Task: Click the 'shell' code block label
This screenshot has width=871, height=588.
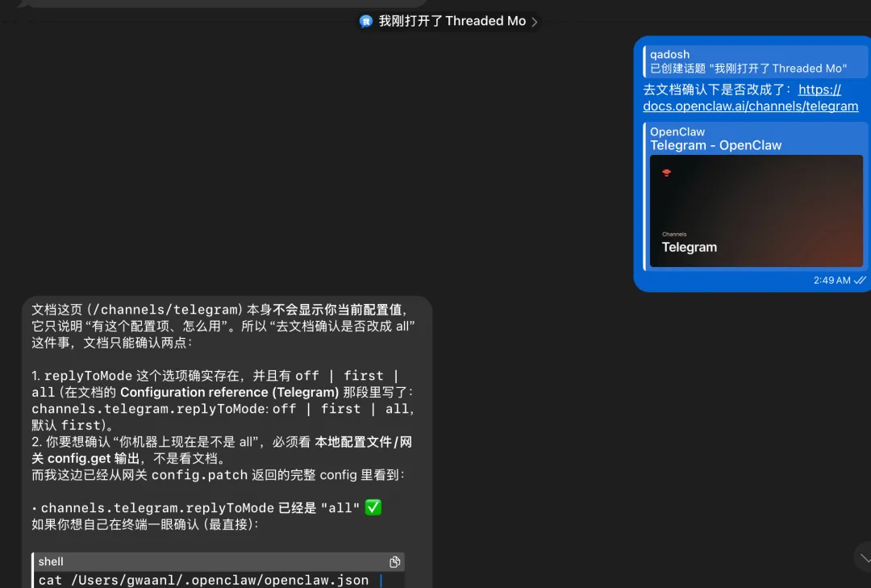Action: (x=51, y=561)
